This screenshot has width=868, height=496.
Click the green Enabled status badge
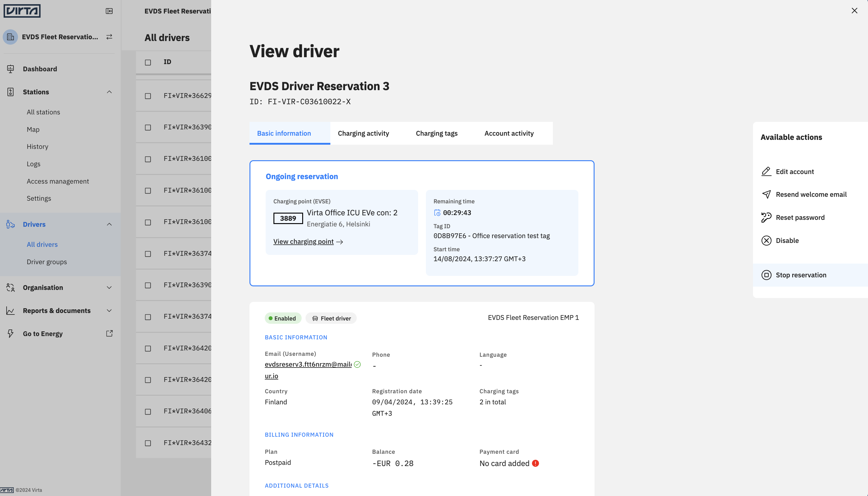point(283,318)
